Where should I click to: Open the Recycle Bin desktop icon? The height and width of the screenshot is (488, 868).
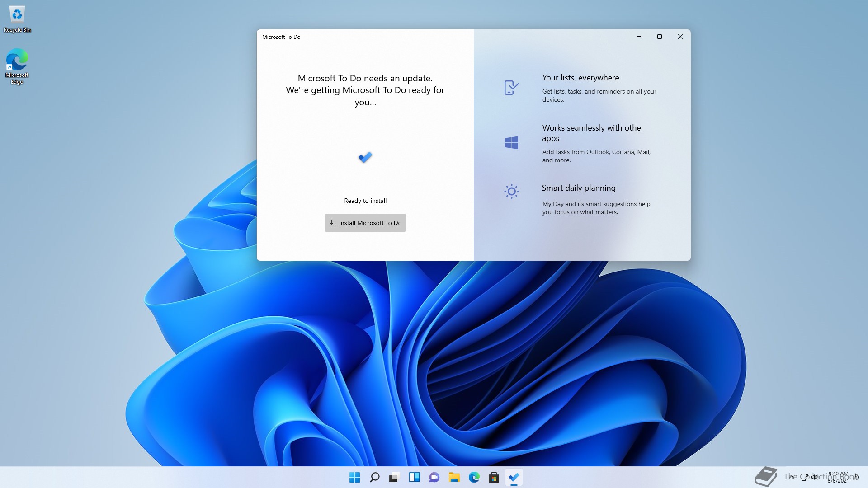point(17,19)
